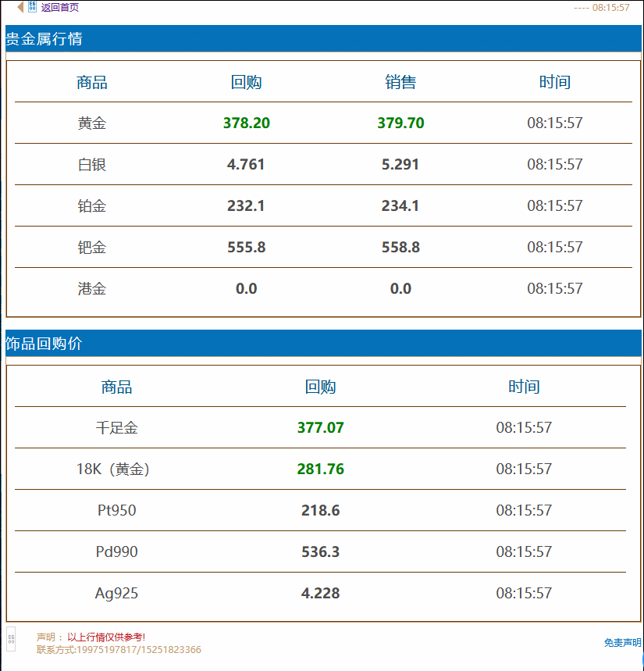644x671 pixels.
Task: Click the 18K（黄金）row label
Action: coord(115,469)
